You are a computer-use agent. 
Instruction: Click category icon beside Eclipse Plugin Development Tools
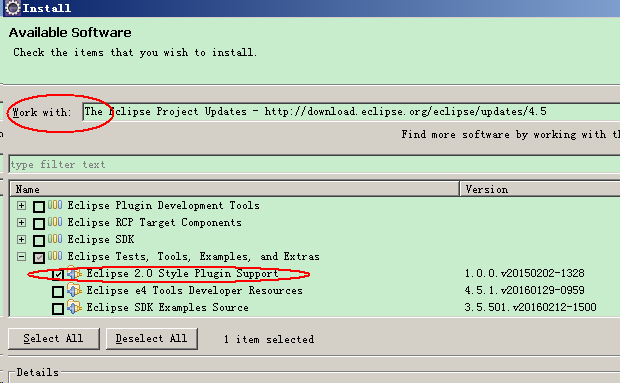(x=55, y=205)
